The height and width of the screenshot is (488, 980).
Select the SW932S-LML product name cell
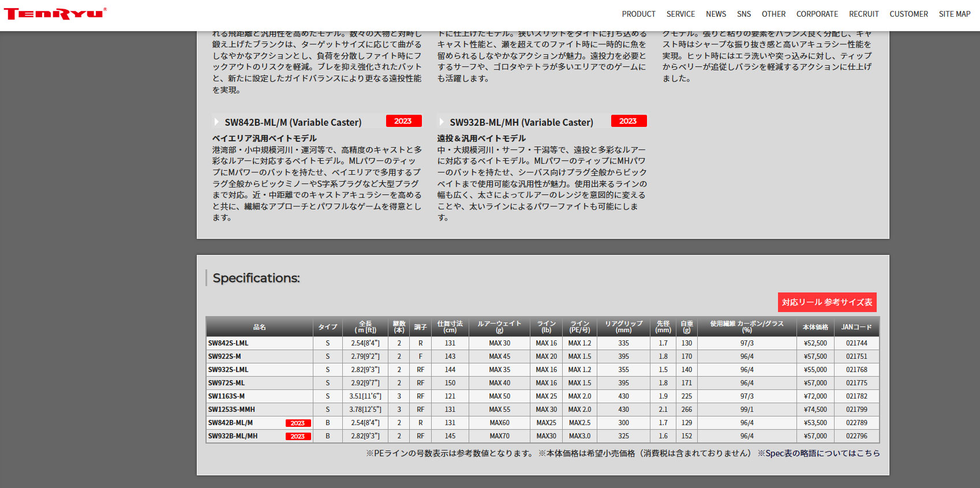point(260,369)
